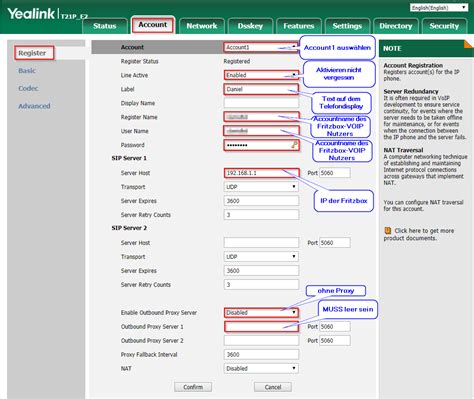Click here to get more product documents link
474x399 pixels.
pyautogui.click(x=419, y=234)
